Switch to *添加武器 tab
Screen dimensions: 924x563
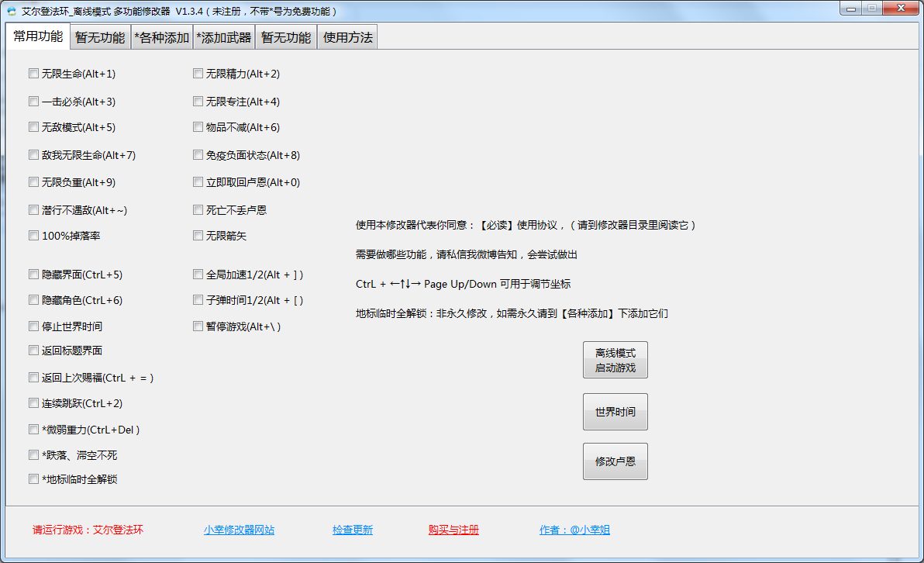pyautogui.click(x=224, y=38)
